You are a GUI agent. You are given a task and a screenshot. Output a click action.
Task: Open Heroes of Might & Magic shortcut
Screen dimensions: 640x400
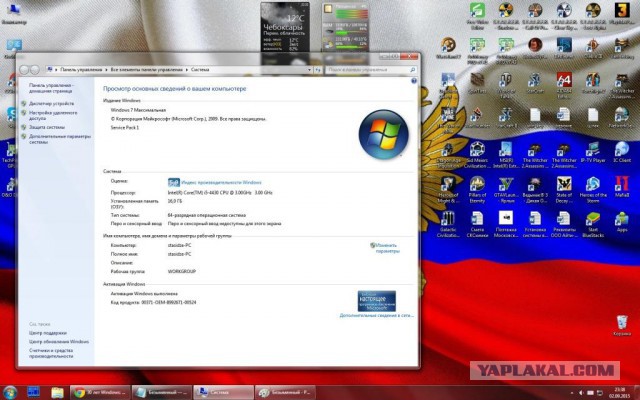click(x=448, y=190)
